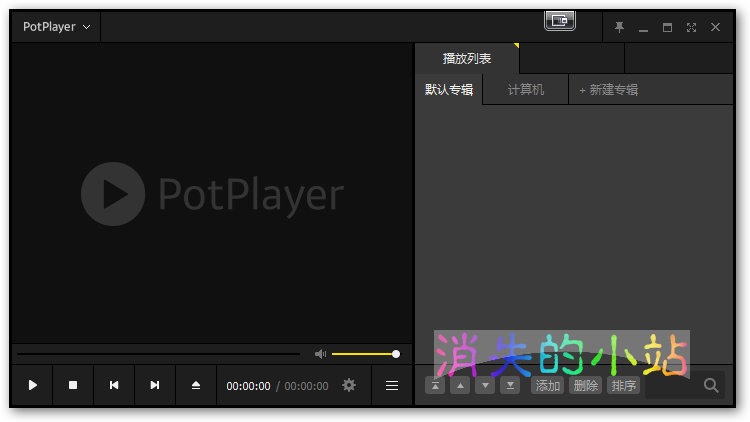
Task: Open a file with the eject icon
Action: click(x=196, y=385)
